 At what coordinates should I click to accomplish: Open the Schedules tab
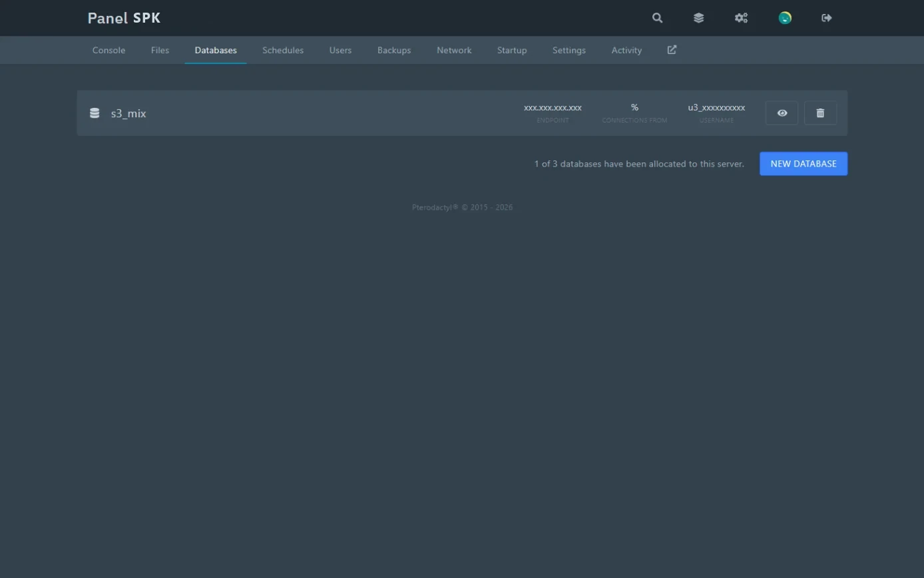pos(283,50)
